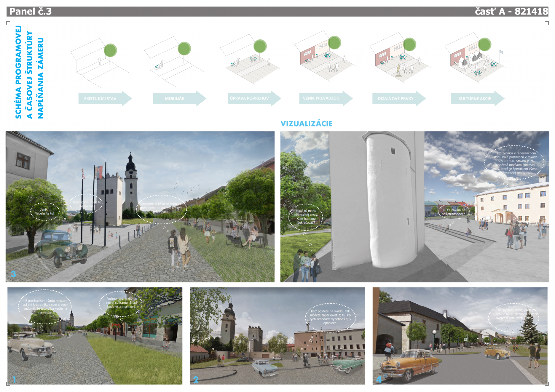Click the diagram with statue above DIZAJNOVÉ PRVKY

[x=399, y=59]
